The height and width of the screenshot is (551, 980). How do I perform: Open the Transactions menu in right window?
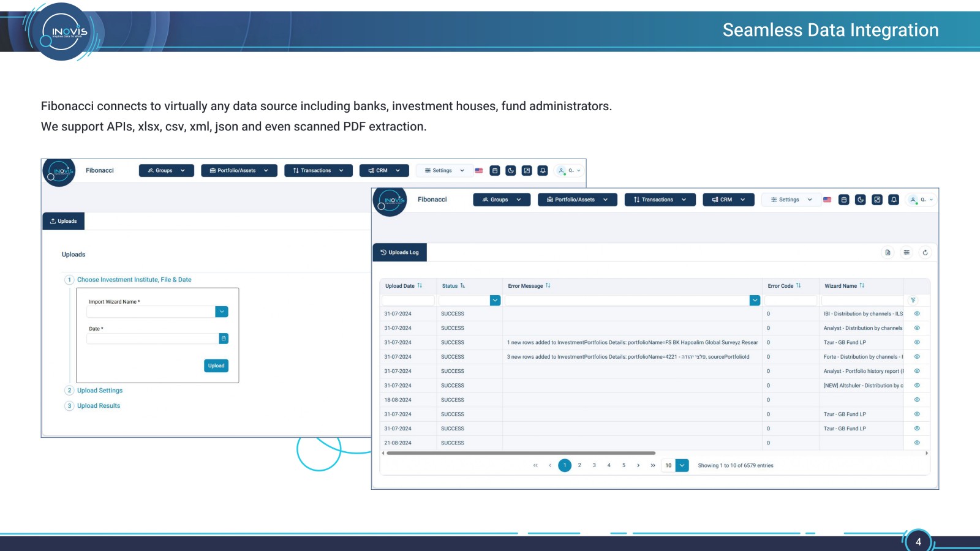(x=660, y=200)
